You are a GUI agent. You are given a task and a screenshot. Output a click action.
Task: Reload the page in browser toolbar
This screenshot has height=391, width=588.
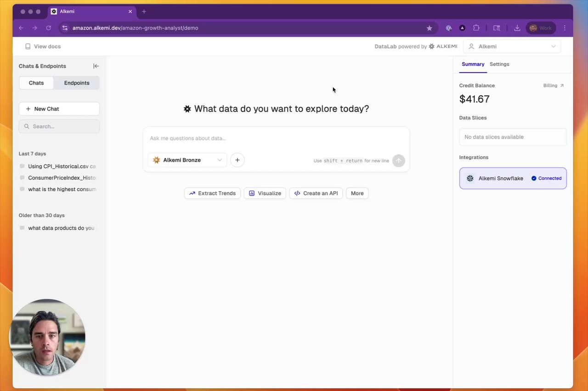48,28
